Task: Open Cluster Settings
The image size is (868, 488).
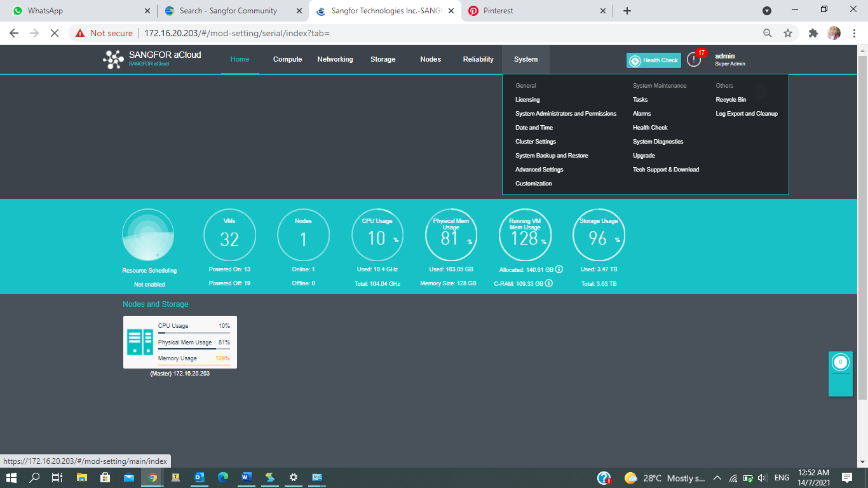Action: click(536, 142)
